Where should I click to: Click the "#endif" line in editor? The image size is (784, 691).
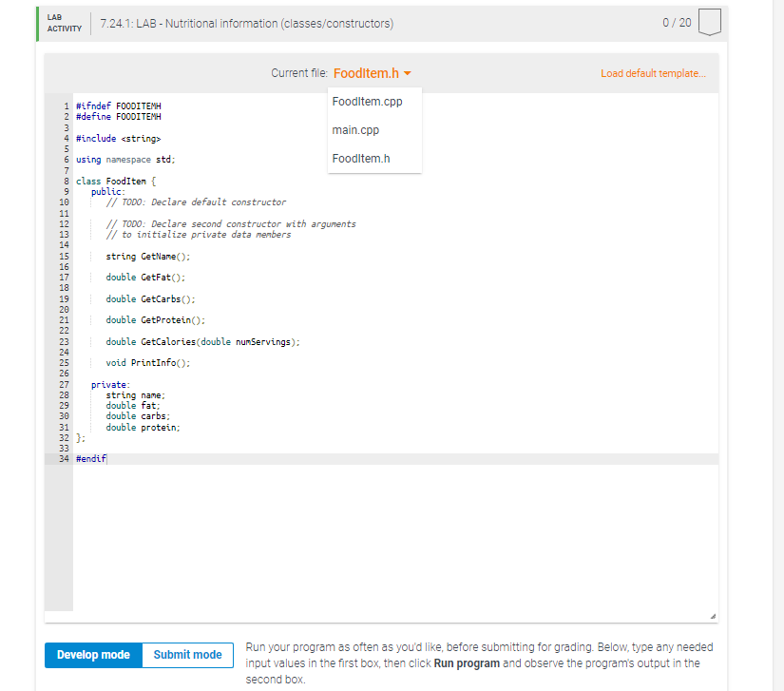point(91,458)
